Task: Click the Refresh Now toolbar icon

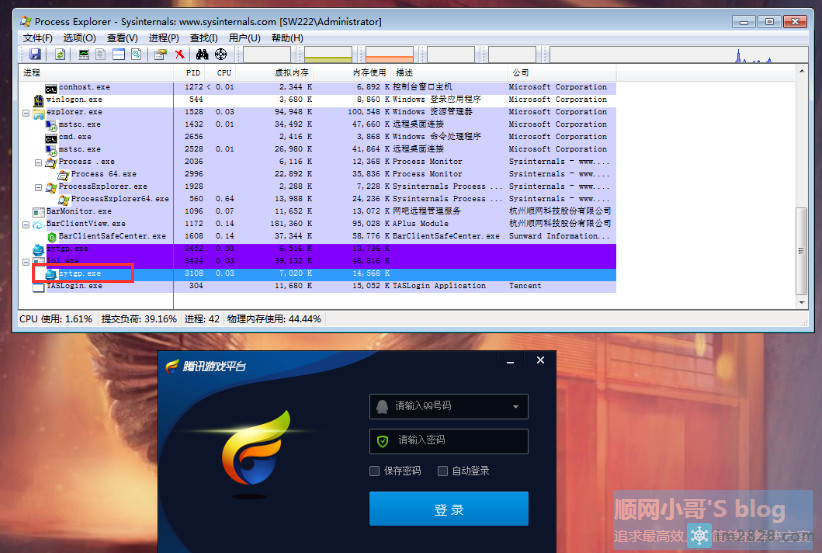Action: point(59,54)
